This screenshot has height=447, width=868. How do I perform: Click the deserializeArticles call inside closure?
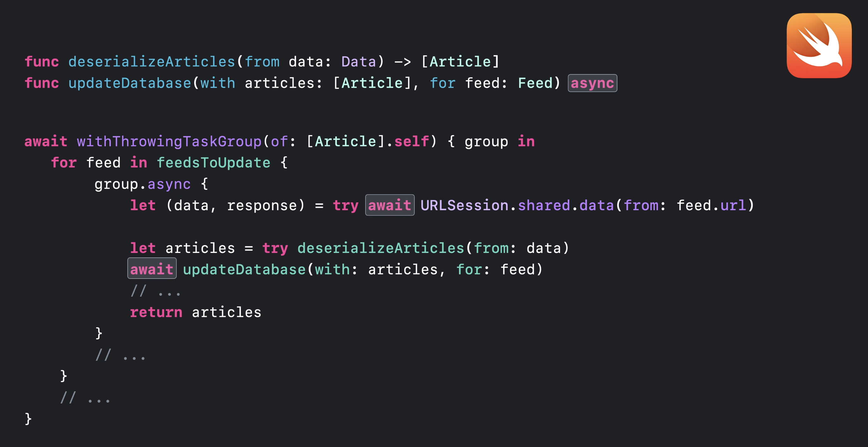pyautogui.click(x=380, y=248)
